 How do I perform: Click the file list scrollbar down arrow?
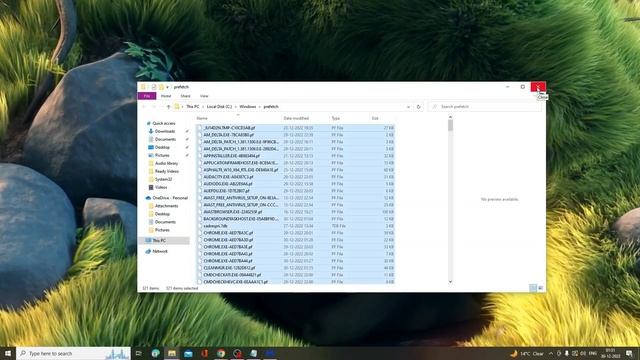tap(450, 282)
